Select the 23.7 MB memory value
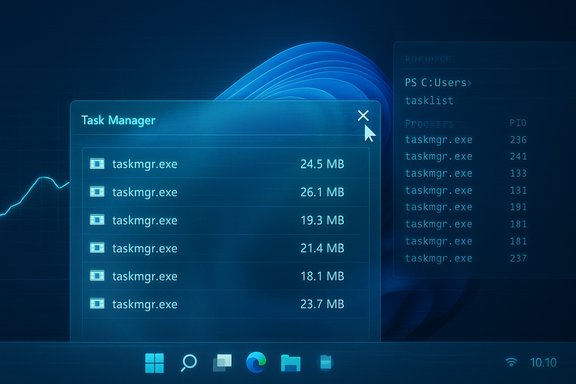The width and height of the screenshot is (576, 384). coord(322,304)
